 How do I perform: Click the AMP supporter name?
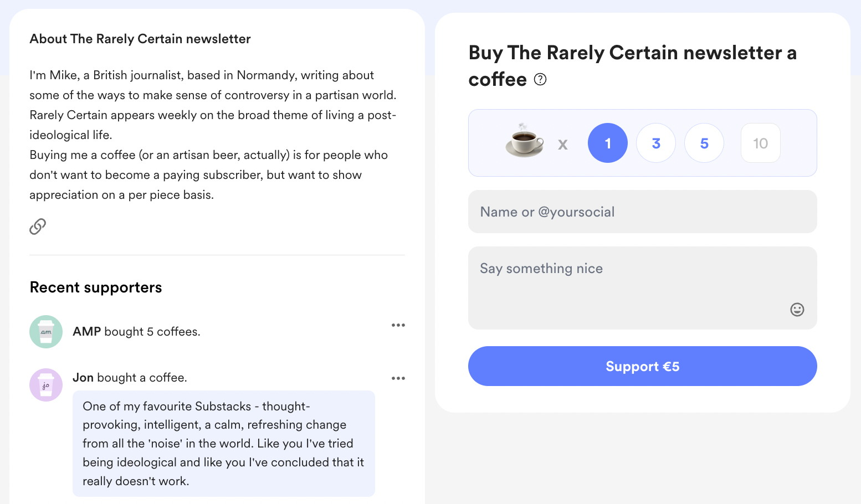coord(87,331)
